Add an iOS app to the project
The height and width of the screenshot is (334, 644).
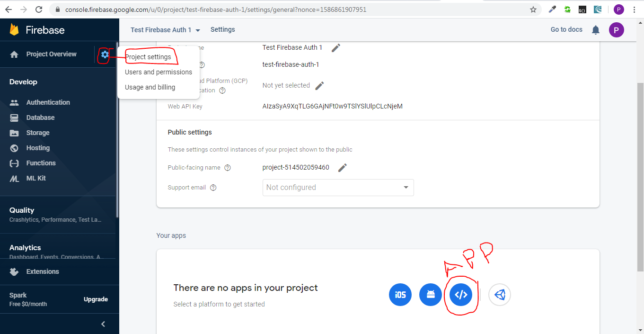point(400,294)
